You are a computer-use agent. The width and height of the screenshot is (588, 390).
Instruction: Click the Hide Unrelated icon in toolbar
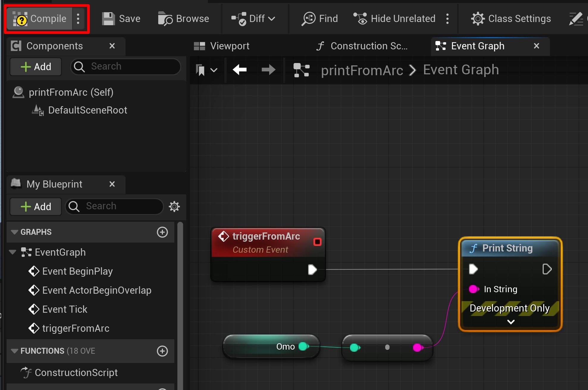[360, 19]
